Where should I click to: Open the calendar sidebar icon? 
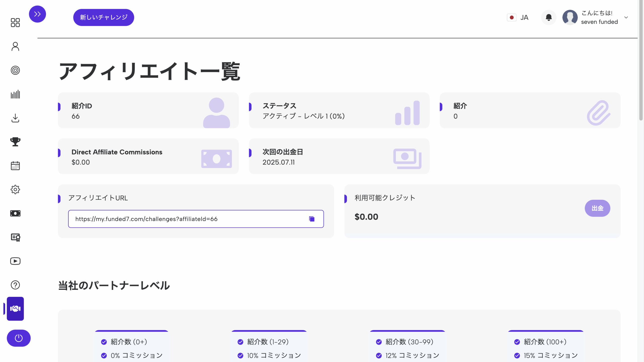coord(15,166)
